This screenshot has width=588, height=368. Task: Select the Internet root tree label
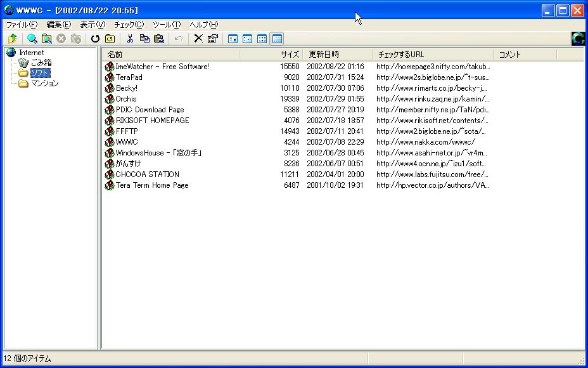[32, 53]
